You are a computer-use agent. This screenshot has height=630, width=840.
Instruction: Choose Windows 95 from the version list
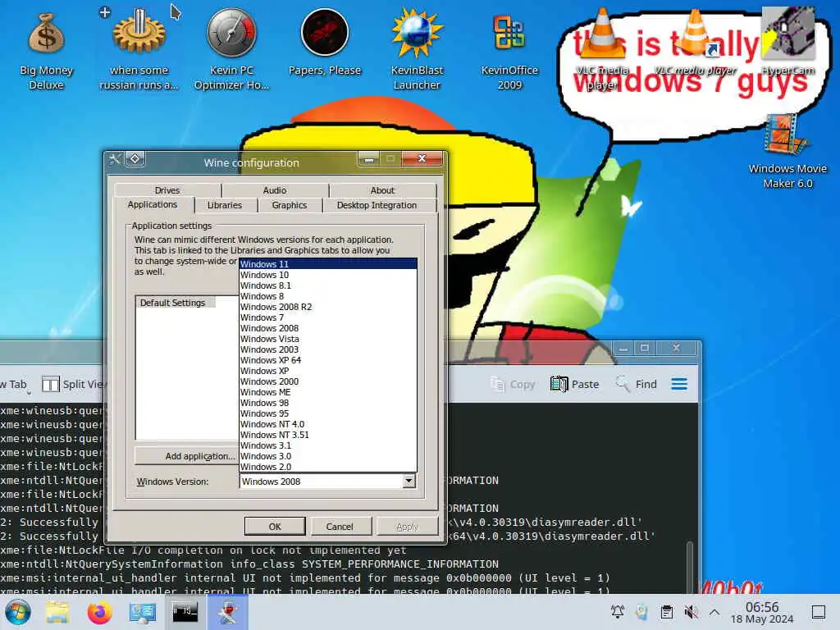pos(328,413)
